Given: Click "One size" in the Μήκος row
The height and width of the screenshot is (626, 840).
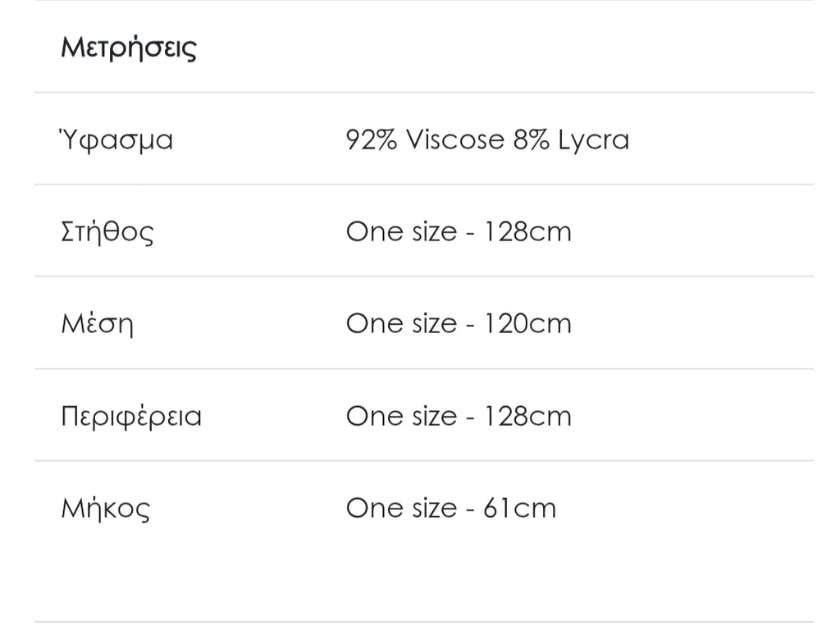Looking at the screenshot, I should 400,508.
